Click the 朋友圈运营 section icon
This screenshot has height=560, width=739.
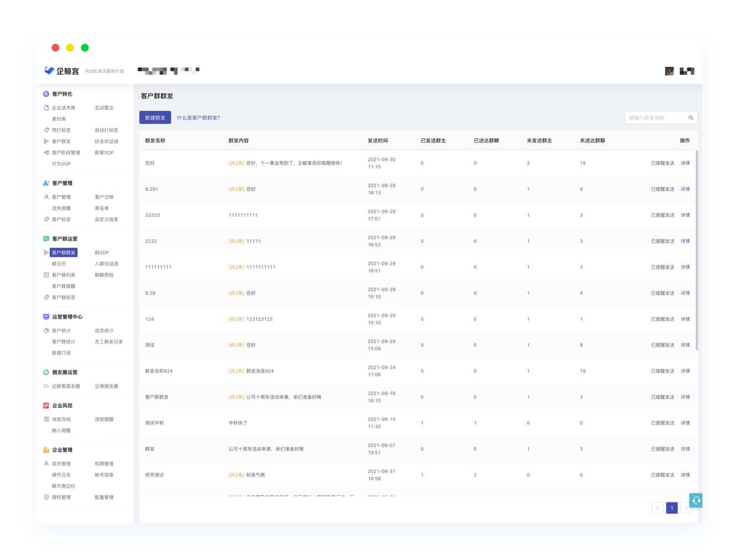(46, 372)
